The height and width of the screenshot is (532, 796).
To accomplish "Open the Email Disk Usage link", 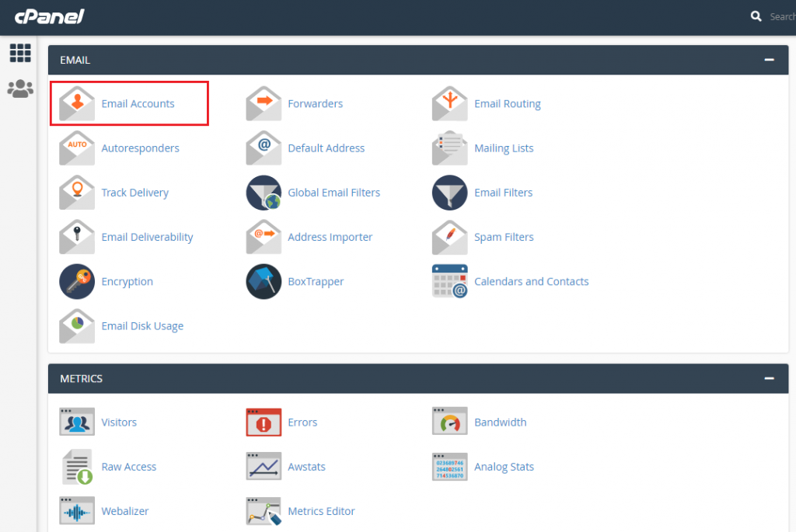I will (142, 327).
